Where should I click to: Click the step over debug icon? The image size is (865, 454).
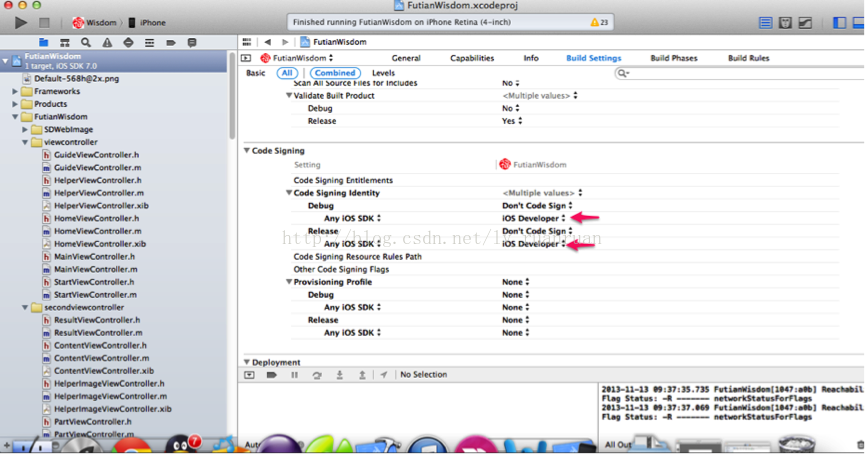[x=317, y=375]
